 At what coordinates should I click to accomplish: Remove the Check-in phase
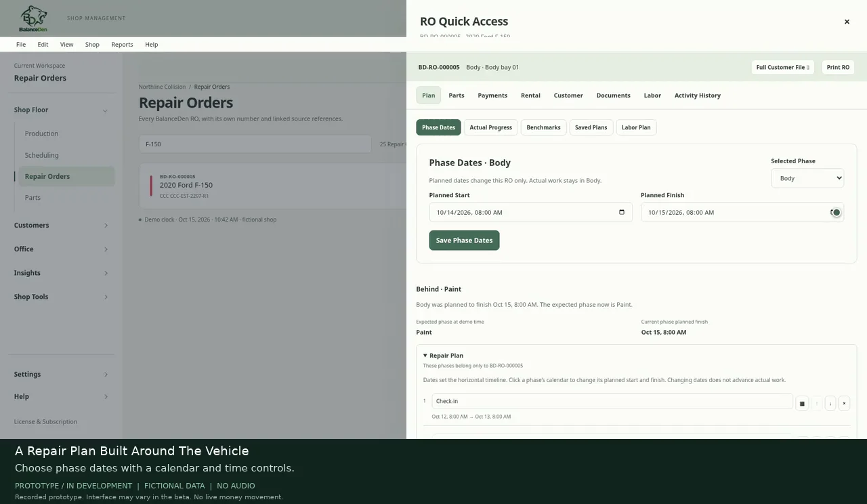(844, 403)
